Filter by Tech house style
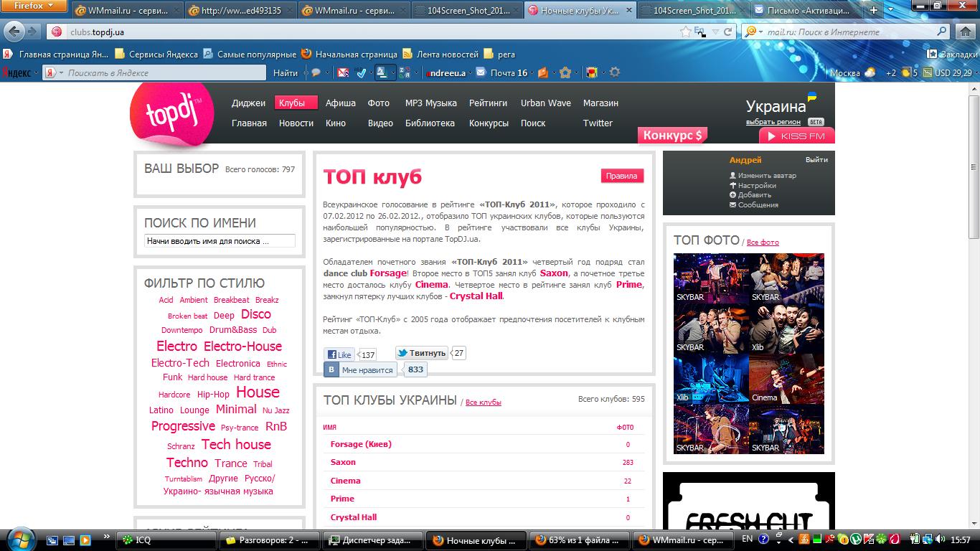 click(x=236, y=444)
